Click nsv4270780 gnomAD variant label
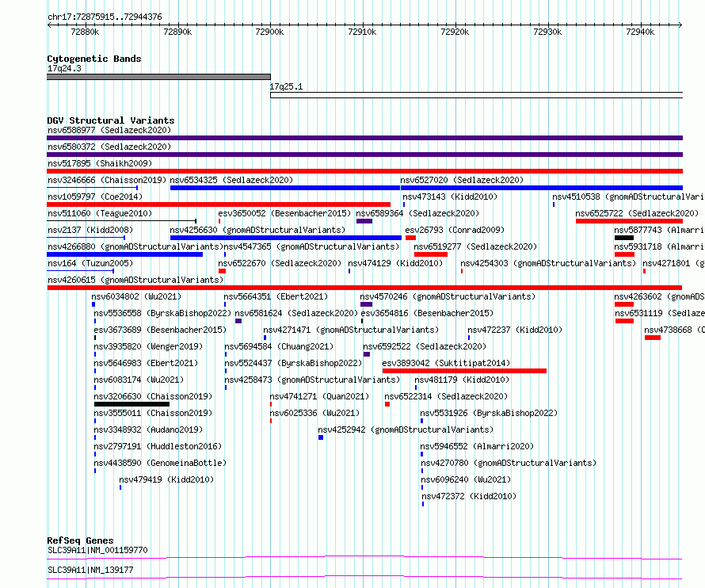 (x=509, y=463)
